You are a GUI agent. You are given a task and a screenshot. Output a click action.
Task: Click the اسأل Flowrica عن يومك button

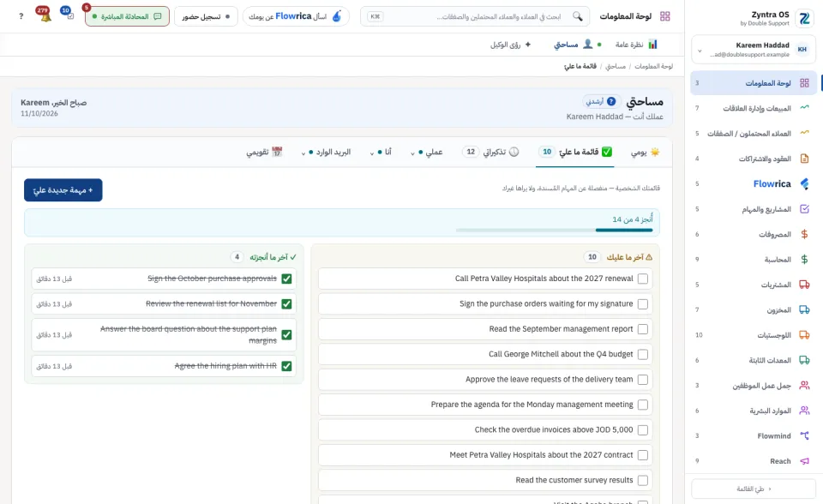(x=296, y=16)
